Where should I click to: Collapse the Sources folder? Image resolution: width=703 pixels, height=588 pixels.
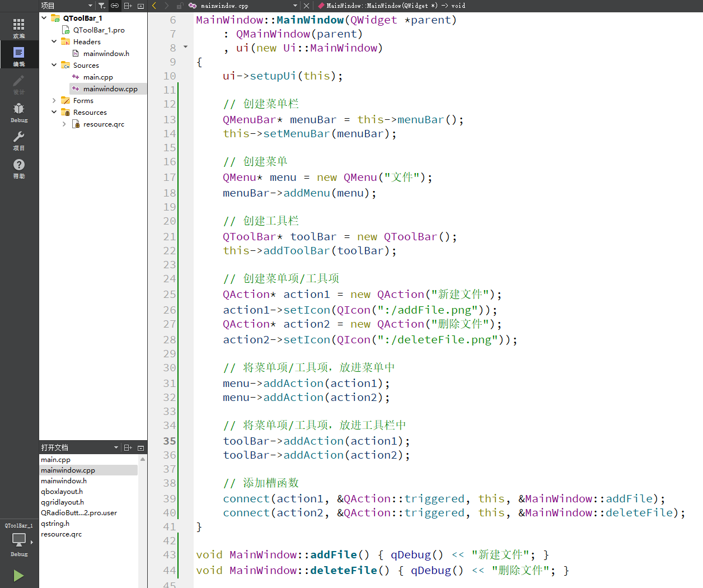coord(54,65)
